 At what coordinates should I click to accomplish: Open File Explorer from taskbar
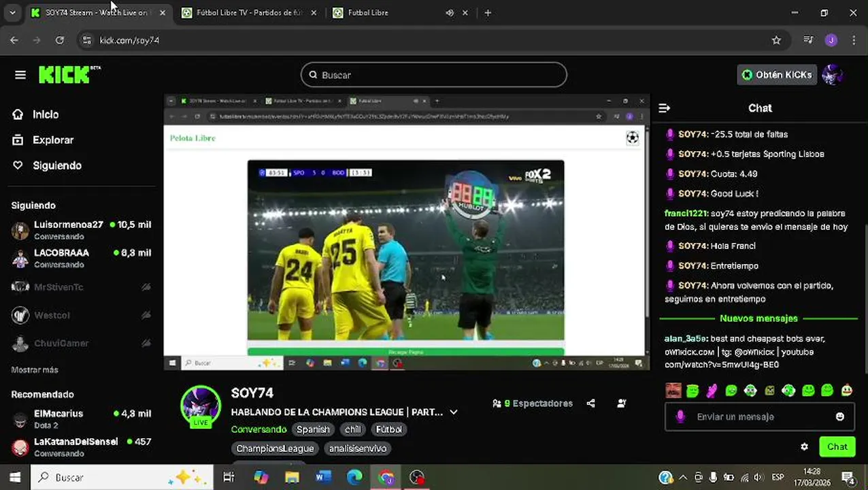pyautogui.click(x=293, y=478)
